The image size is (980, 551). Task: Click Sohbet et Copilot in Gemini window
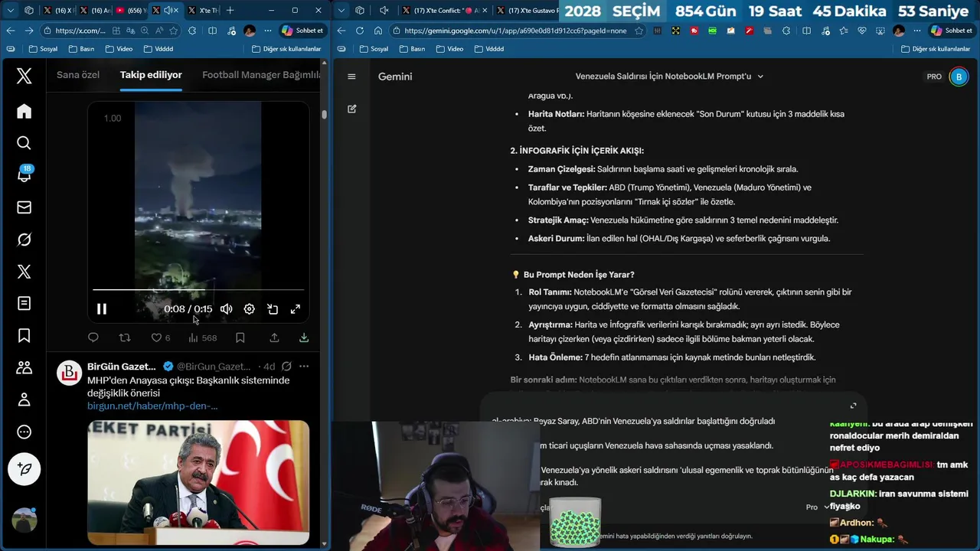[x=952, y=31]
